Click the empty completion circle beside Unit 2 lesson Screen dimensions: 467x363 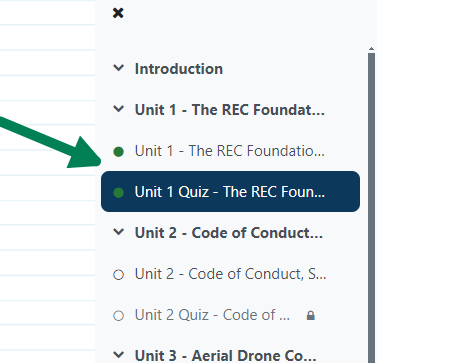tap(118, 275)
